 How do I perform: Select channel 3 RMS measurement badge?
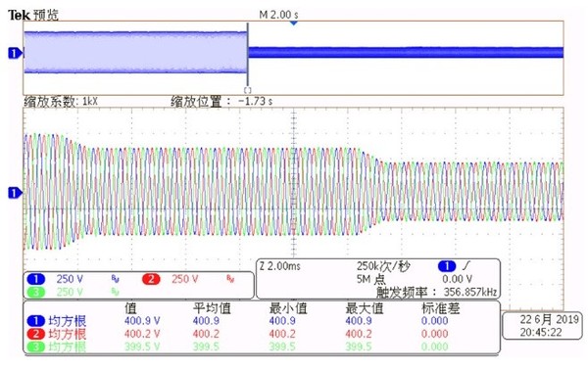tap(36, 346)
